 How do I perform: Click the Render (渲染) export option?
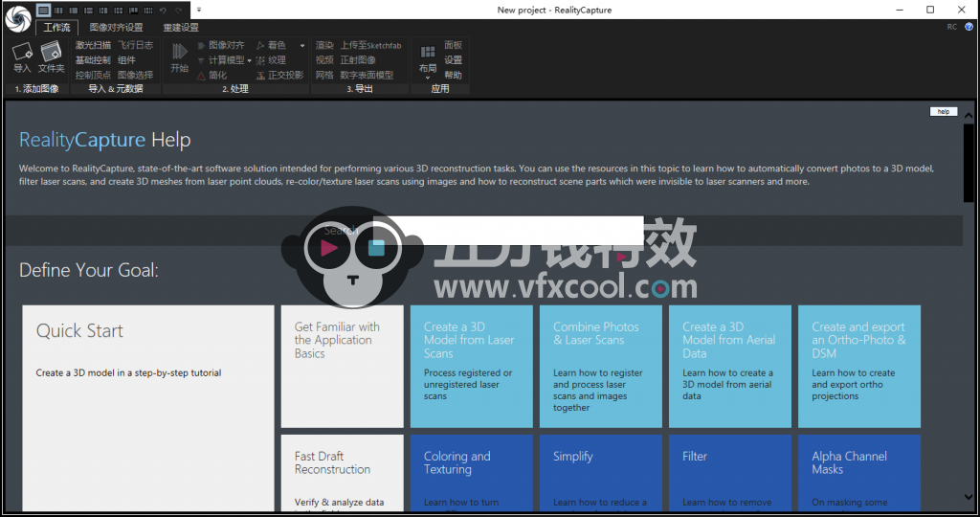324,45
